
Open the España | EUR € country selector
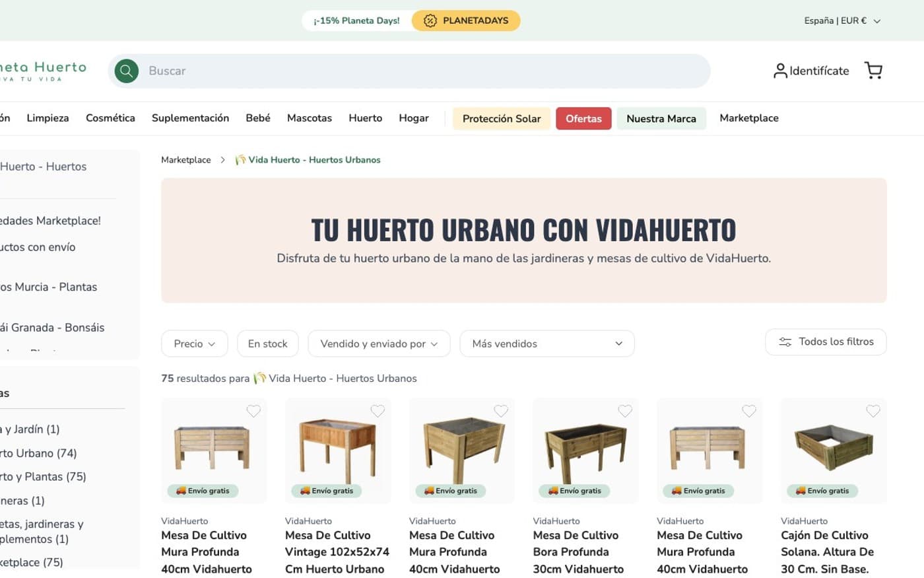pos(842,20)
